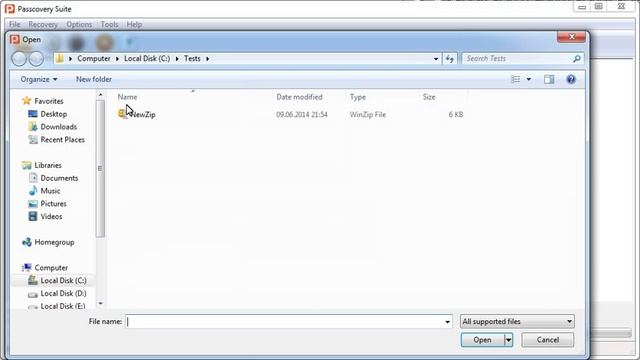Sort by the Size column header

pyautogui.click(x=429, y=97)
